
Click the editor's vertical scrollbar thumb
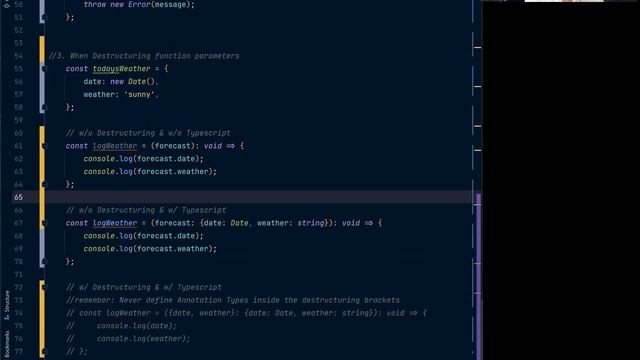point(478,276)
